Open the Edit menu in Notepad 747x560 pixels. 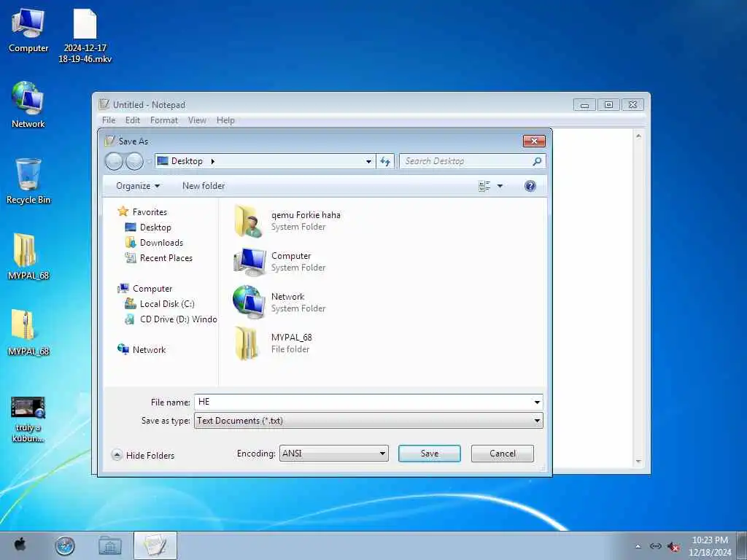pyautogui.click(x=133, y=120)
